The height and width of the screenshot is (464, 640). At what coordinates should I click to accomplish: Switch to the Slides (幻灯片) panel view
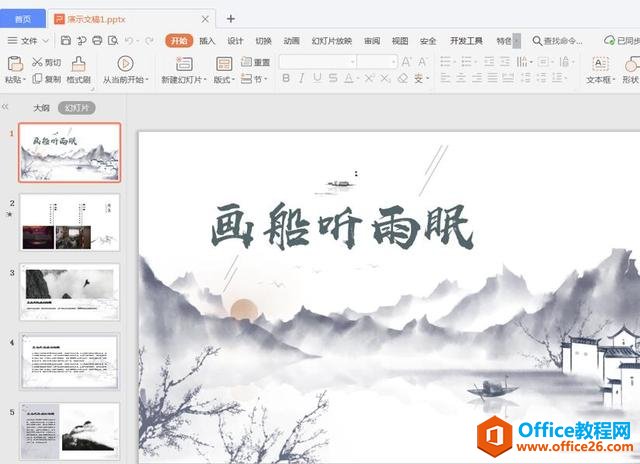77,108
